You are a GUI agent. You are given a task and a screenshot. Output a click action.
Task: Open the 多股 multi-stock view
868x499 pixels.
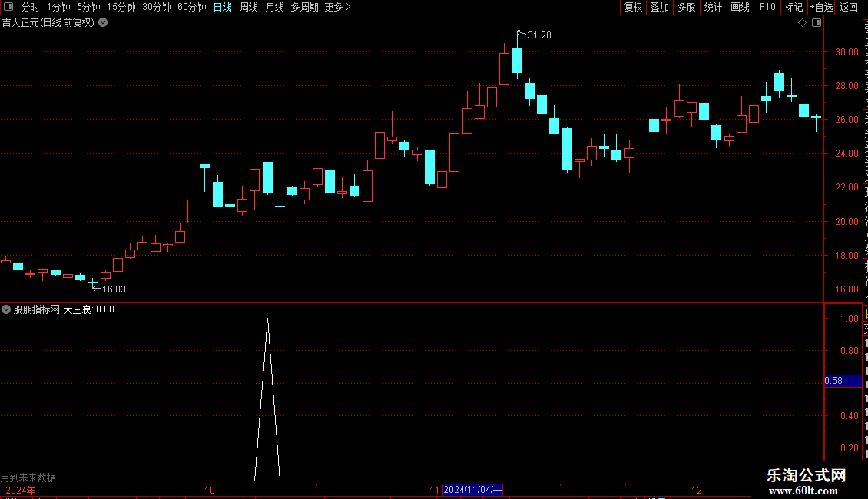coord(686,7)
